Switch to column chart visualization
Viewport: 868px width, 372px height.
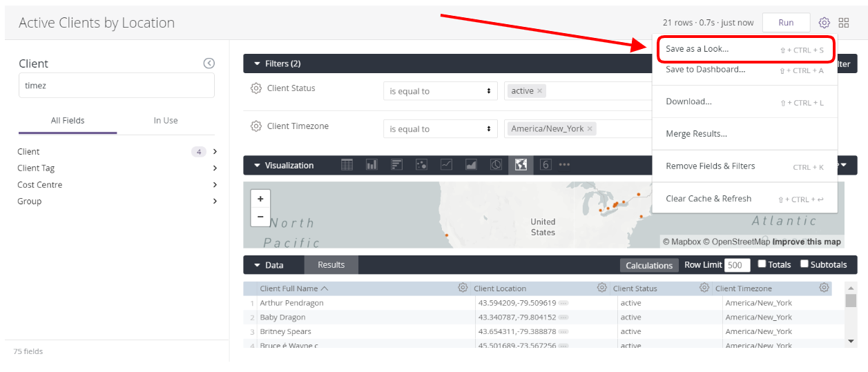(x=372, y=165)
